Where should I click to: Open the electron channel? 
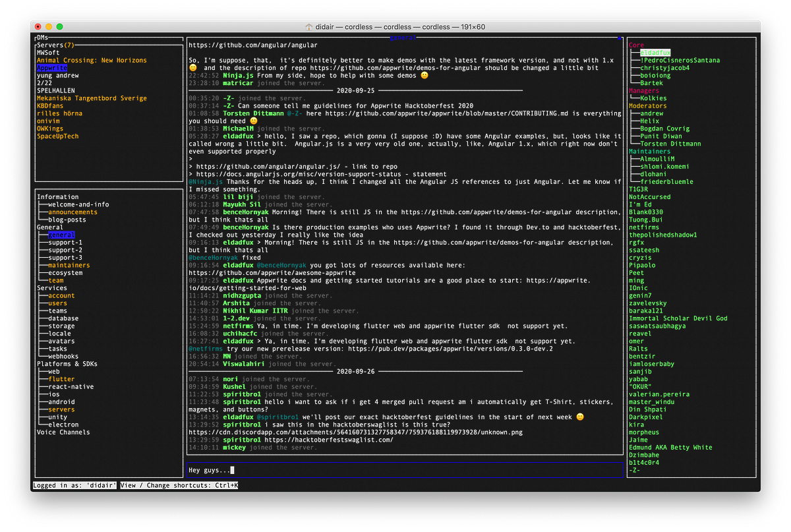(63, 425)
